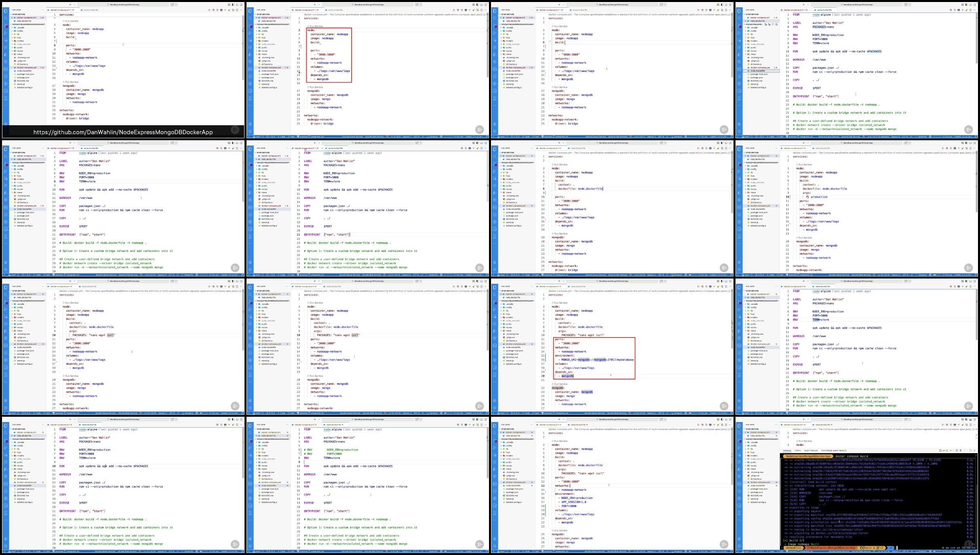Switch to the PORTS tab in the terminal panel
980x555 pixels.
tap(798, 450)
